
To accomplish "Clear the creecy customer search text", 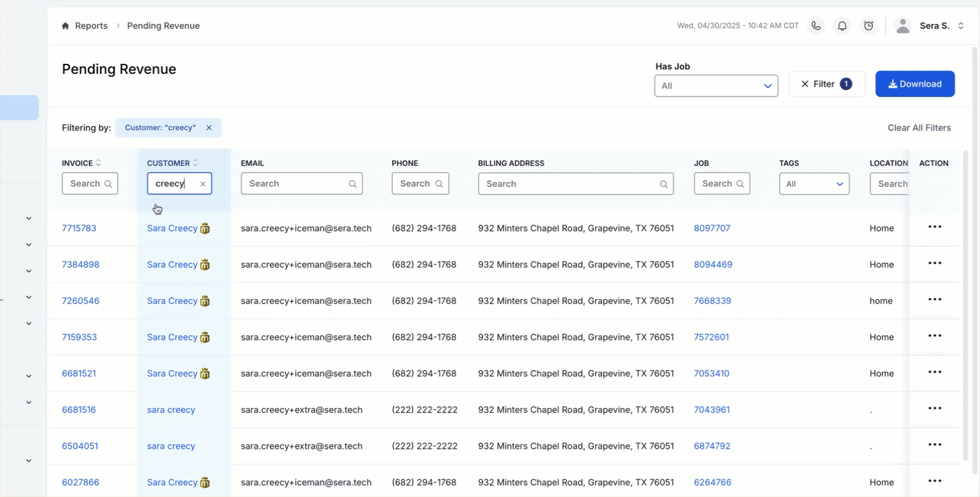I will tap(203, 184).
